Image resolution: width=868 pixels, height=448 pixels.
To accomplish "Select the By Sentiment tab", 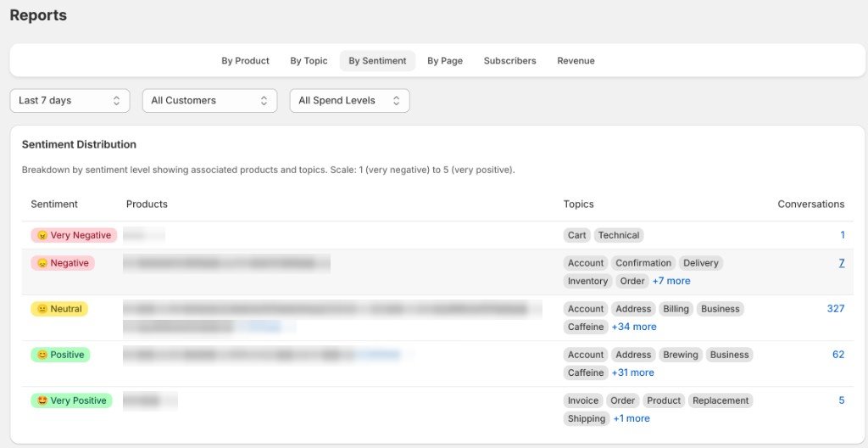I will tap(377, 61).
